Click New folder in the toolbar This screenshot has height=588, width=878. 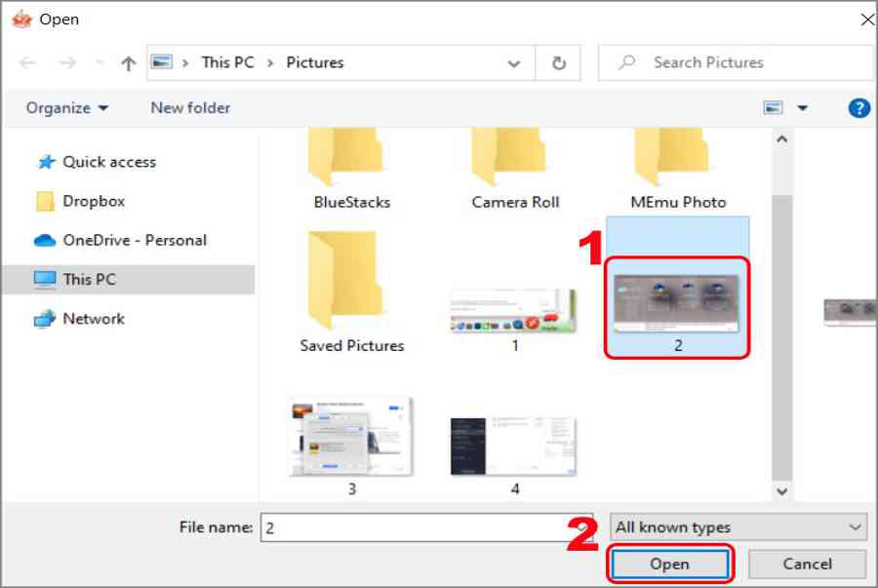pyautogui.click(x=190, y=107)
